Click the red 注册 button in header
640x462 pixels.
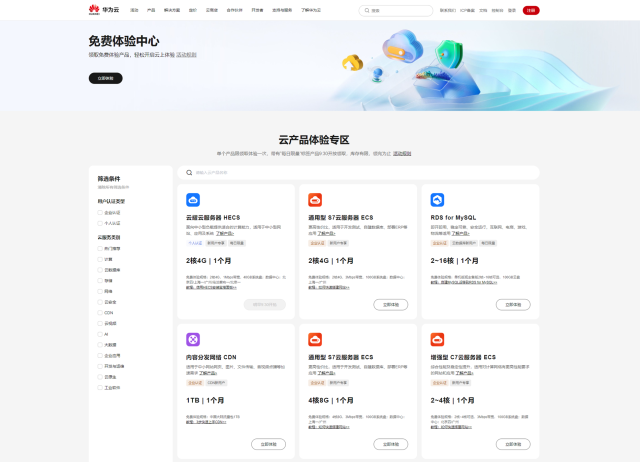tap(530, 10)
